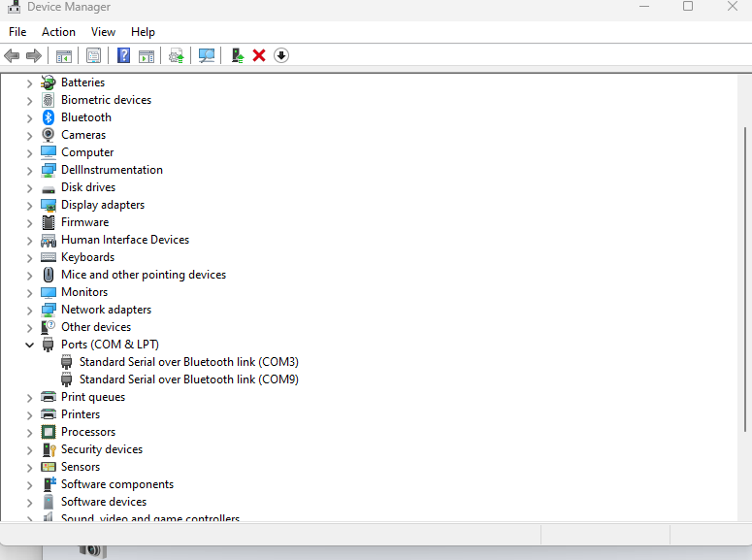The image size is (752, 560).
Task: Open the Help menu
Action: (143, 32)
